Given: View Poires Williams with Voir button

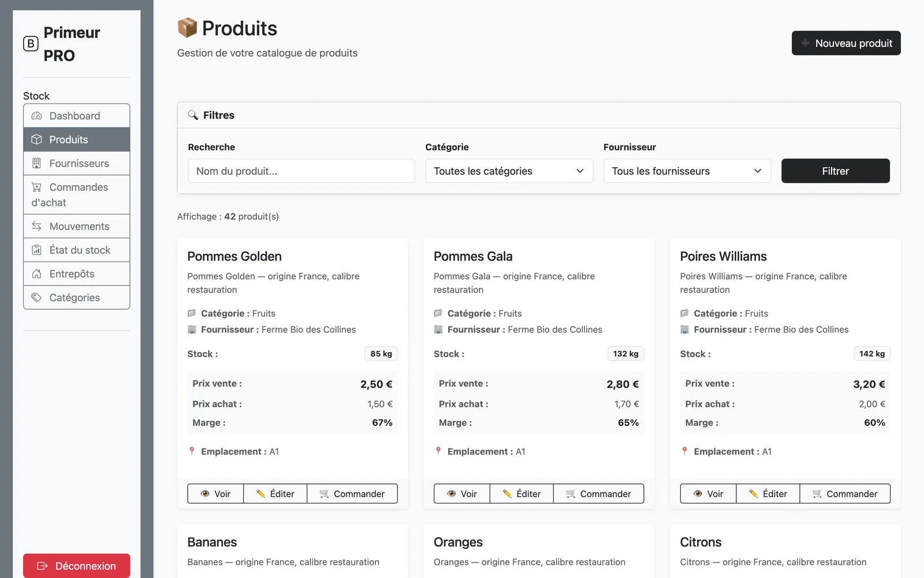Looking at the screenshot, I should (709, 494).
